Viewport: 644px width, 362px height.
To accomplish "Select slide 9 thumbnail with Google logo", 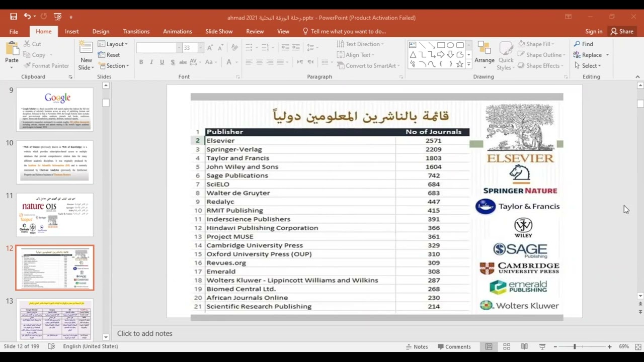I will pyautogui.click(x=55, y=109).
